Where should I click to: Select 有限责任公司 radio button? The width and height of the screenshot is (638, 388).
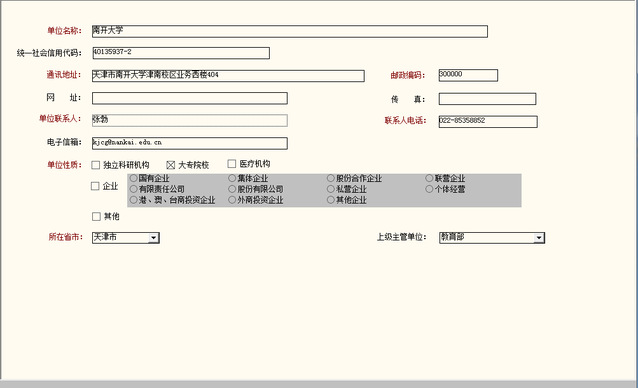pyautogui.click(x=133, y=189)
